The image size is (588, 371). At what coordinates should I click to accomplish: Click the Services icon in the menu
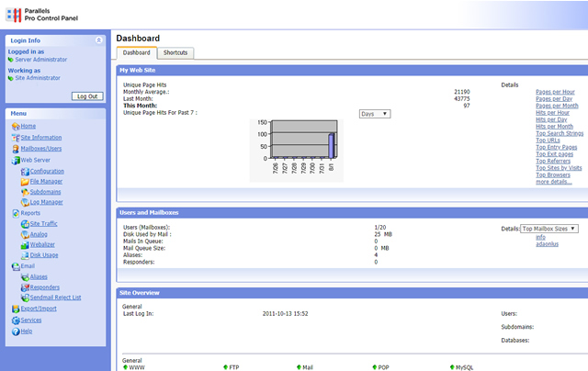coord(15,320)
